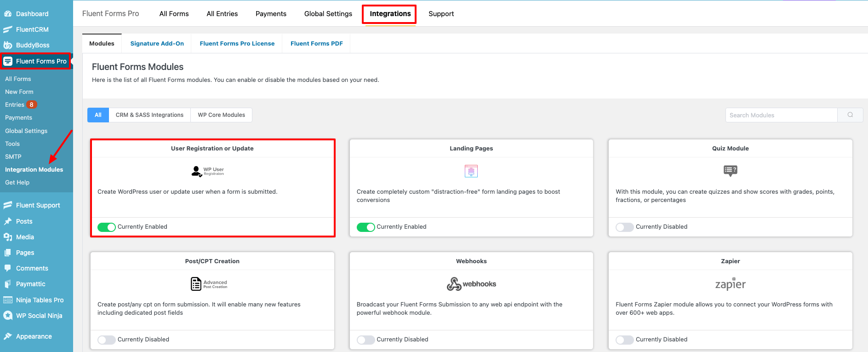This screenshot has width=868, height=352.
Task: Disable the User Registration or Update module
Action: [x=107, y=227]
